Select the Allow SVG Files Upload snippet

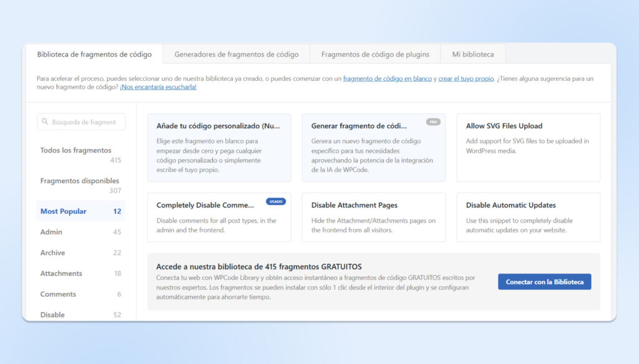(x=528, y=147)
